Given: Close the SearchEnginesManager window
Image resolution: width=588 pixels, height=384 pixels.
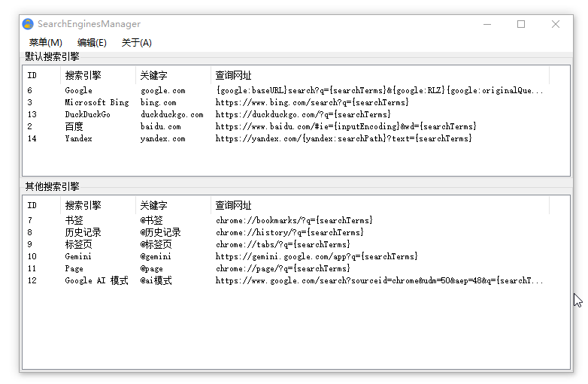Looking at the screenshot, I should tap(556, 24).
